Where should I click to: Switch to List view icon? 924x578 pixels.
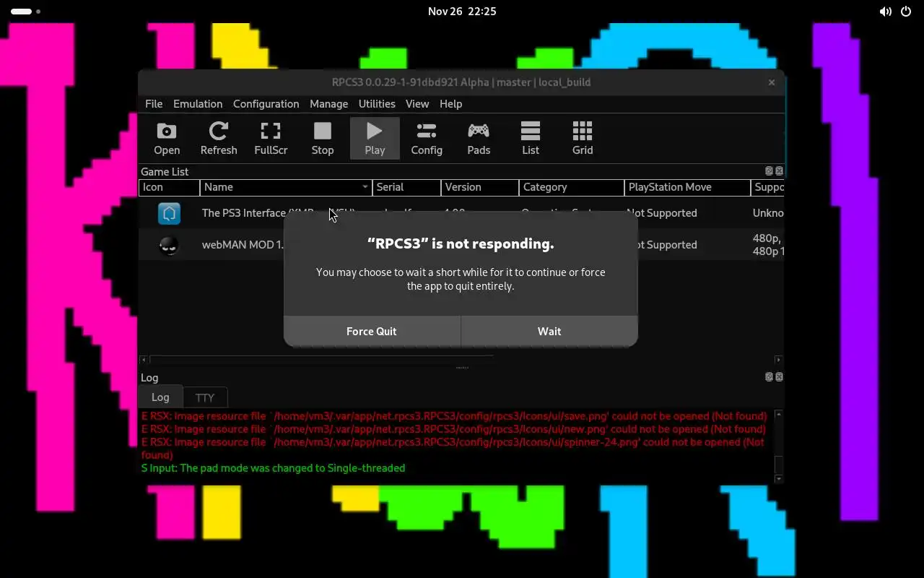click(x=531, y=138)
